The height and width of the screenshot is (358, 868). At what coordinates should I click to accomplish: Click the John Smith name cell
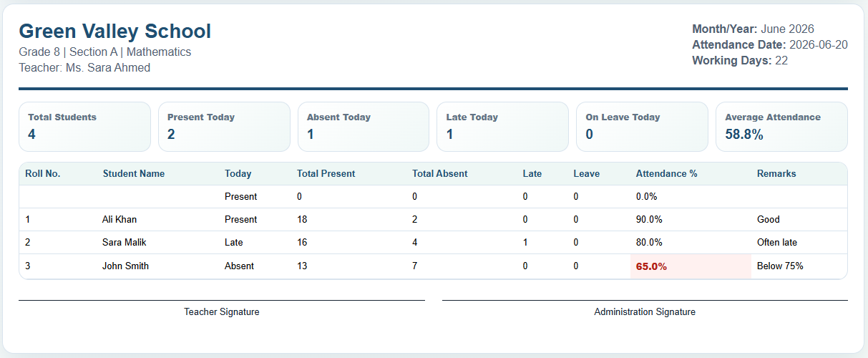coord(157,266)
